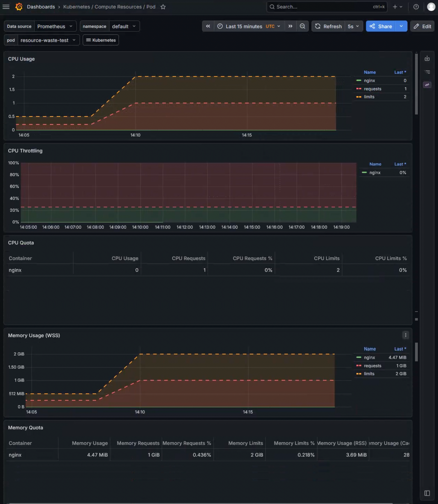Open the user profile avatar
Image resolution: width=438 pixels, height=504 pixels.
(431, 7)
